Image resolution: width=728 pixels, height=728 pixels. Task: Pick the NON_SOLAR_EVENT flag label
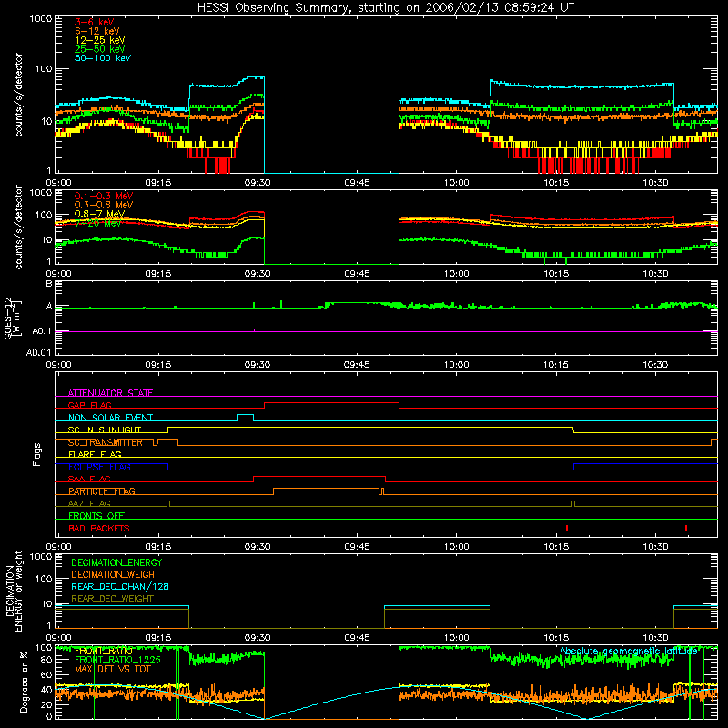click(110, 418)
